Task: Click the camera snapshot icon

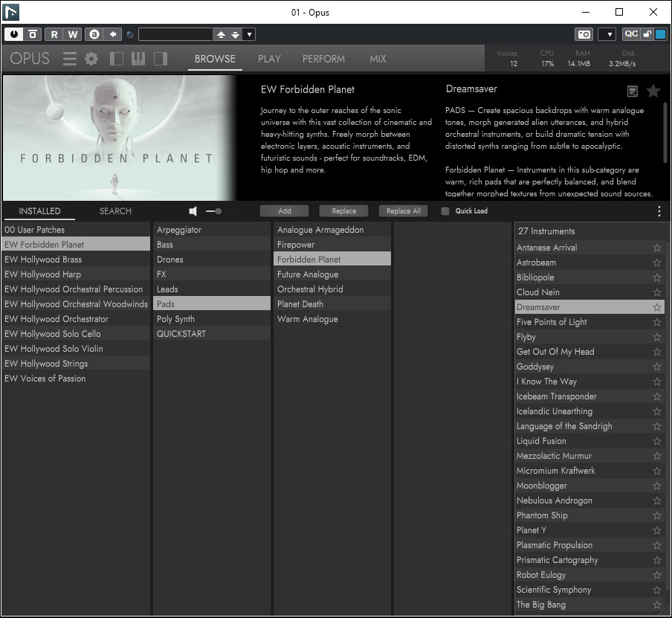Action: coord(584,34)
